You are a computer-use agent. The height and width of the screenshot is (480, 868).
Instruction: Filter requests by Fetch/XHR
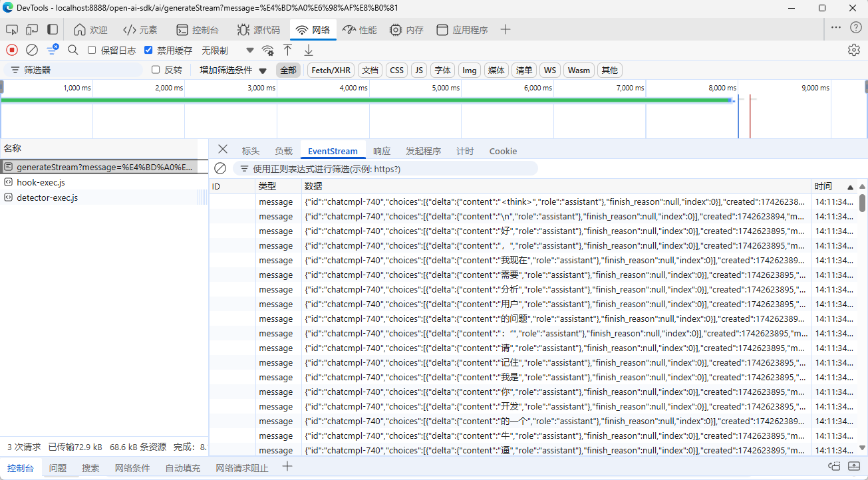(x=331, y=70)
